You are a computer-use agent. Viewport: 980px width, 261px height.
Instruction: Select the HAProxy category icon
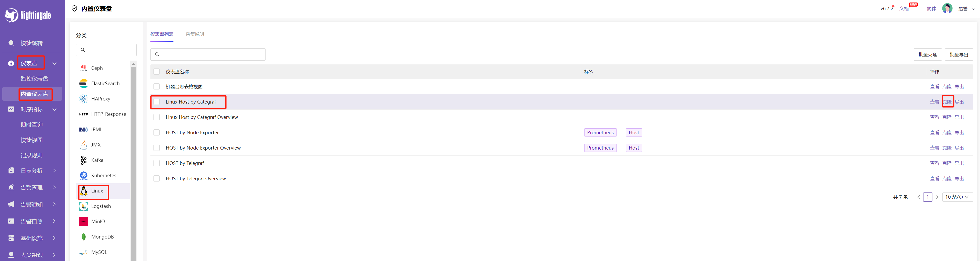[x=84, y=99]
